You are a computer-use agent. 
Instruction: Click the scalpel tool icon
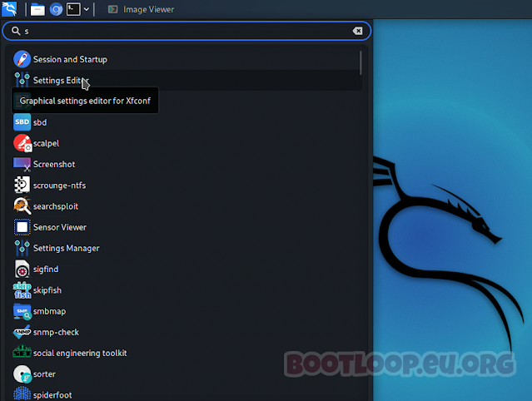(x=22, y=143)
